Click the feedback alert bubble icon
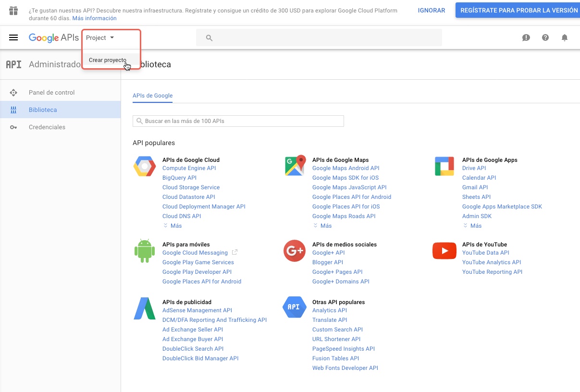 point(526,37)
